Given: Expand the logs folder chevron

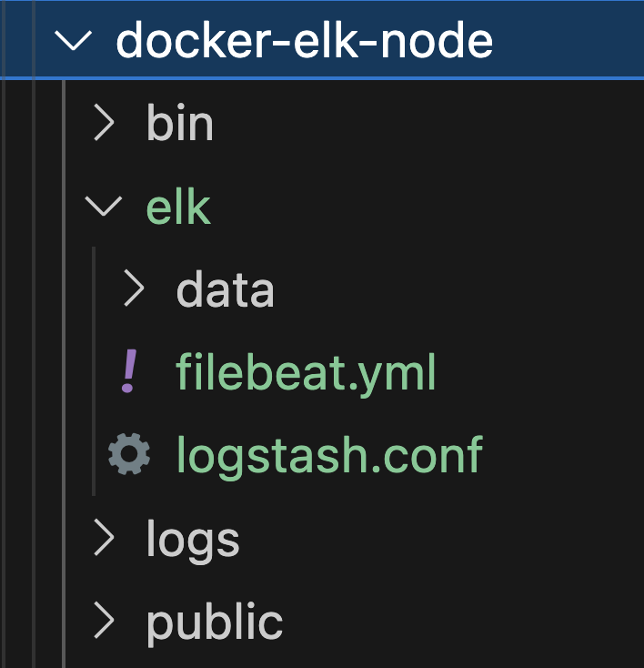Looking at the screenshot, I should [106, 540].
